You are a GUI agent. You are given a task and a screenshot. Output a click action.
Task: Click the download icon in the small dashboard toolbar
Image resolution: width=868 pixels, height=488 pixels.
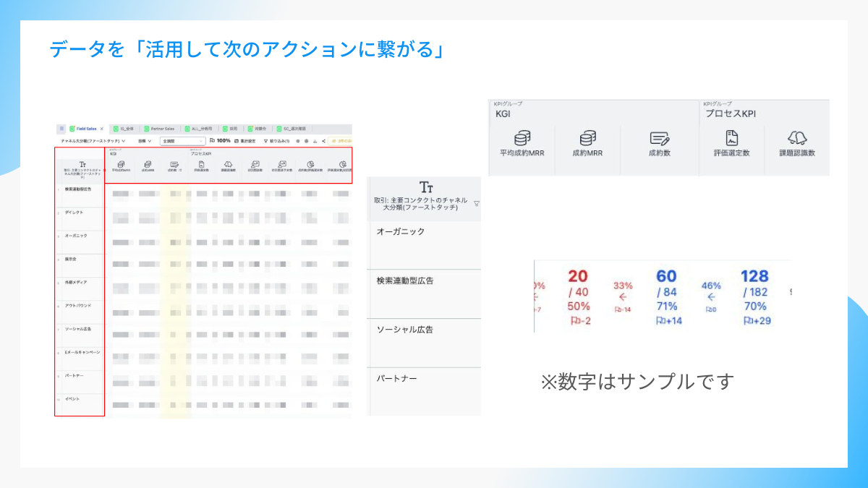click(x=315, y=141)
